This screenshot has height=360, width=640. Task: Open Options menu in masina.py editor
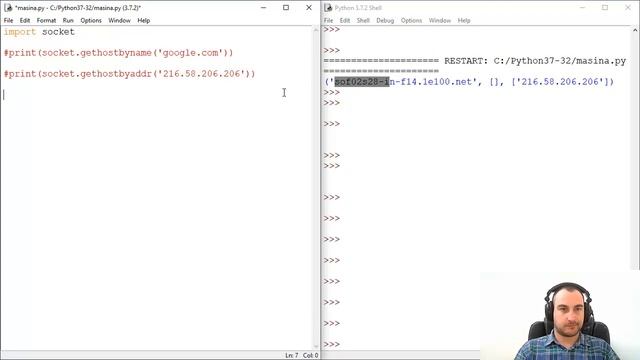click(91, 20)
